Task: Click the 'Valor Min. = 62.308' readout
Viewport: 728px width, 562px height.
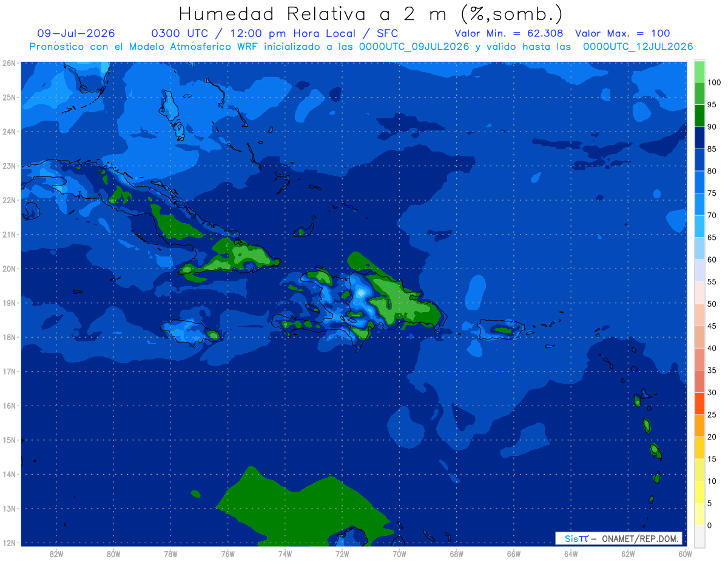Action: point(508,33)
